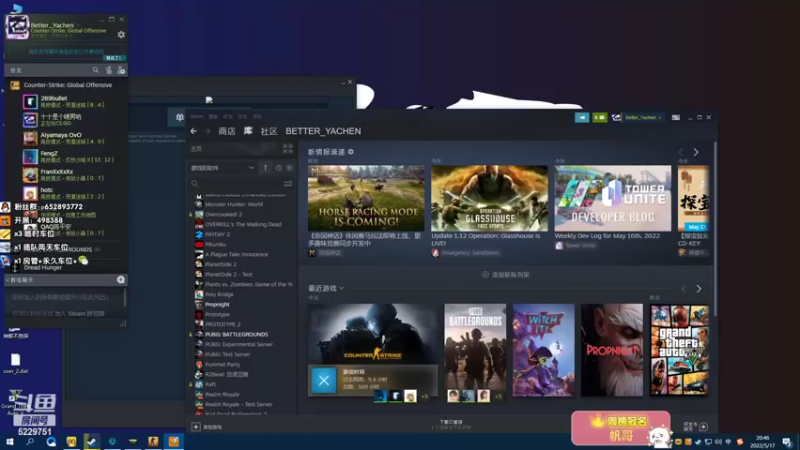The height and width of the screenshot is (450, 800).
Task: Collapse the group chats section
Action: pos(8,280)
